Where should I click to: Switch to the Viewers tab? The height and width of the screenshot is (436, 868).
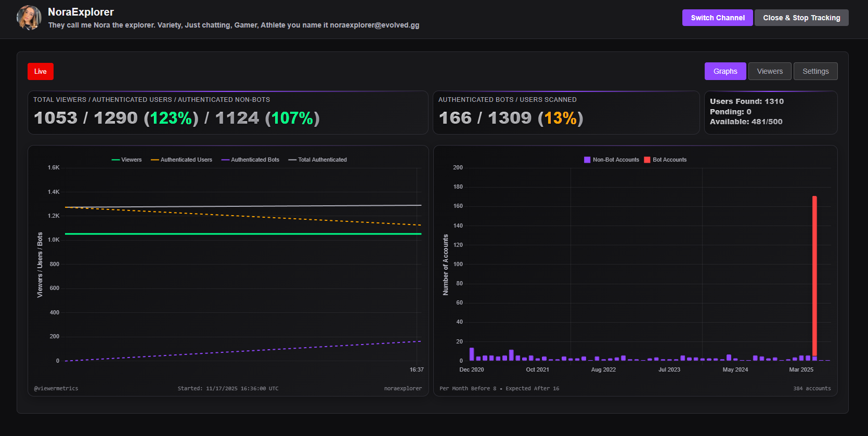pyautogui.click(x=770, y=71)
